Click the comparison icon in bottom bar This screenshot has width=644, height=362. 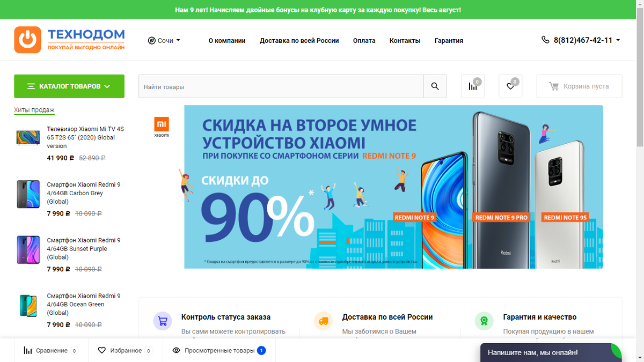pos(28,351)
